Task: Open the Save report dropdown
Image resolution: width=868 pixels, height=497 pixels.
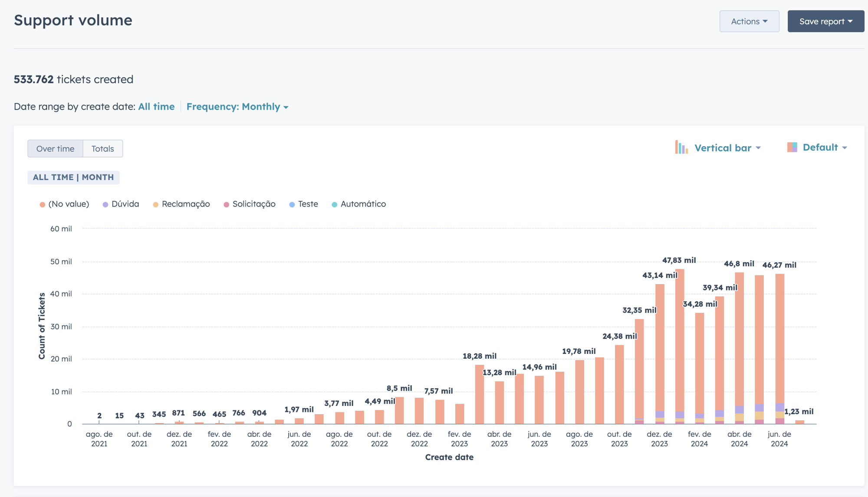Action: click(825, 21)
